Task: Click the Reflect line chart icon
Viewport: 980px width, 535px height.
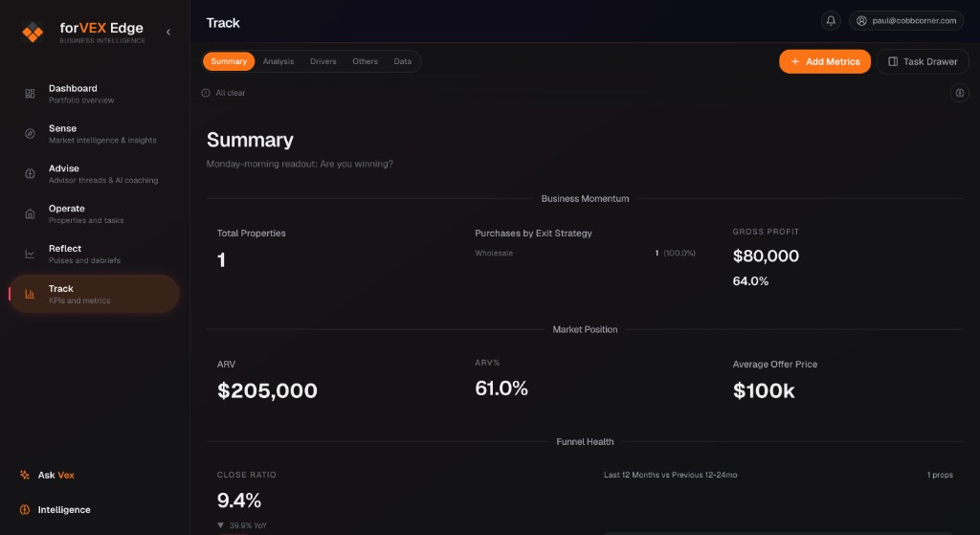Action: pos(30,254)
